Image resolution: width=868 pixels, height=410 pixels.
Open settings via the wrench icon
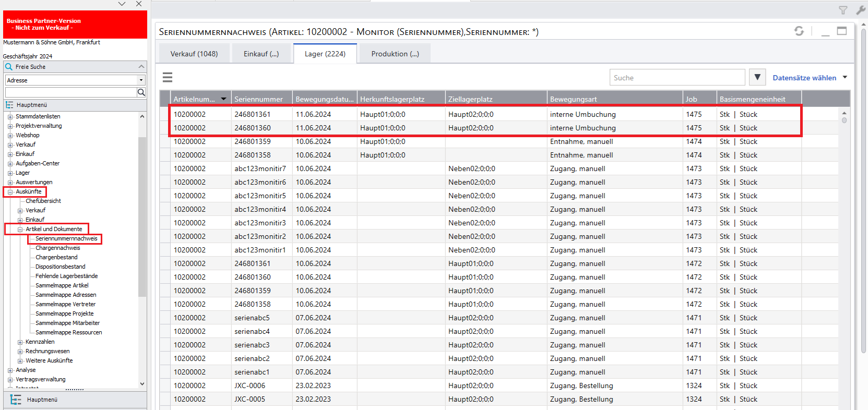(861, 10)
